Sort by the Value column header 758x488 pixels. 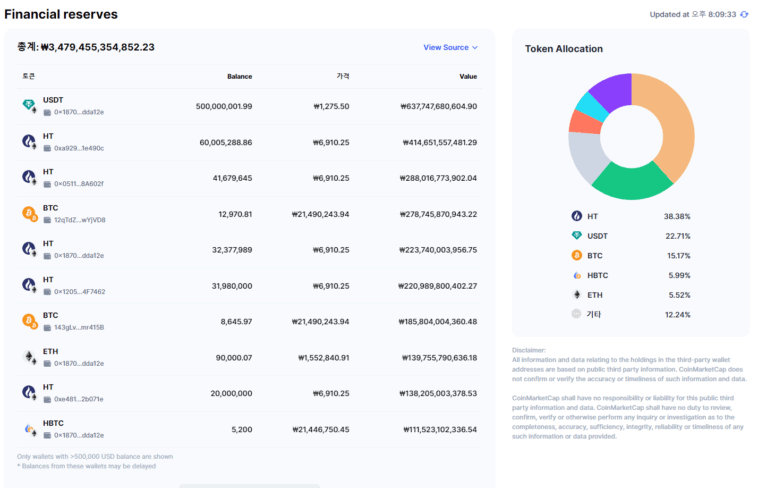(x=468, y=76)
